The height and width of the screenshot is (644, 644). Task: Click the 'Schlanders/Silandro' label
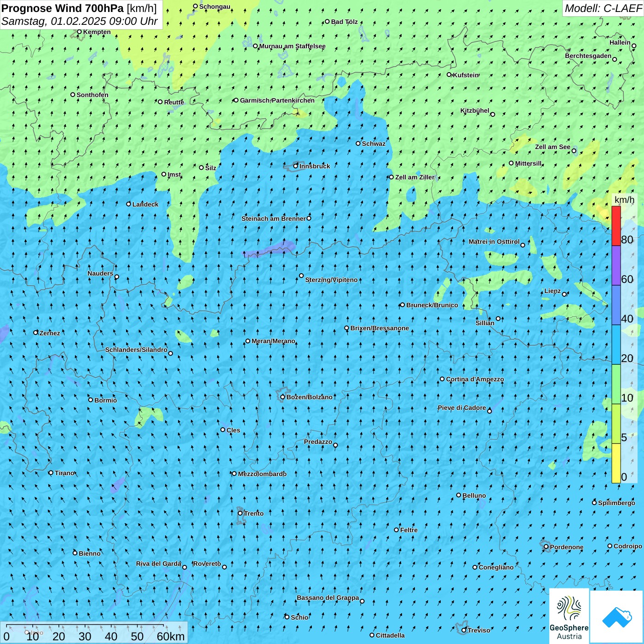click(136, 350)
